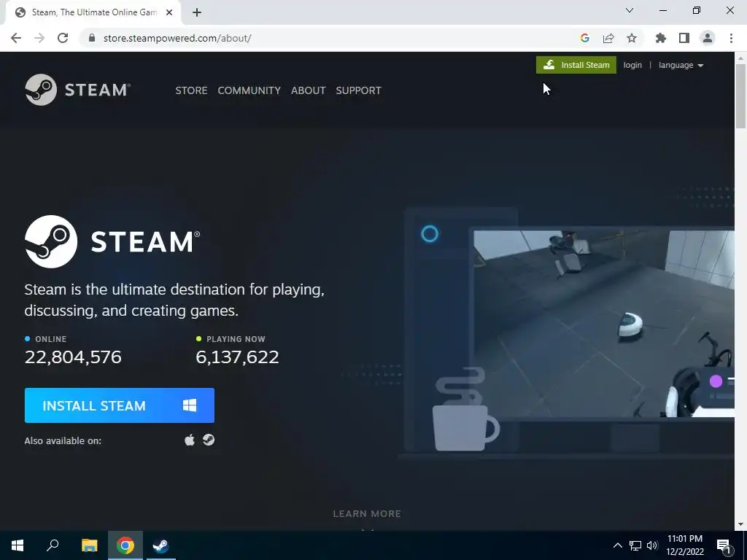View site information lock icon

(x=92, y=38)
